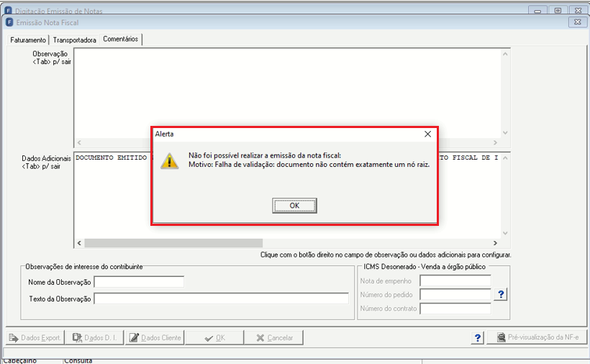The height and width of the screenshot is (364, 590).
Task: Click Observação horizontal scroll left arrow
Action: [79, 142]
